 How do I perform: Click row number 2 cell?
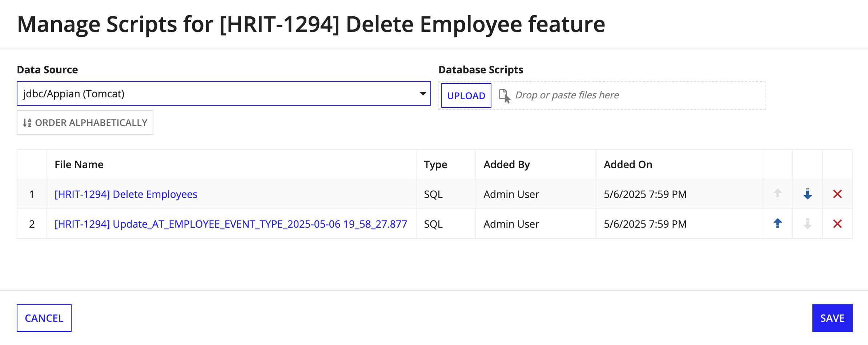(x=32, y=224)
